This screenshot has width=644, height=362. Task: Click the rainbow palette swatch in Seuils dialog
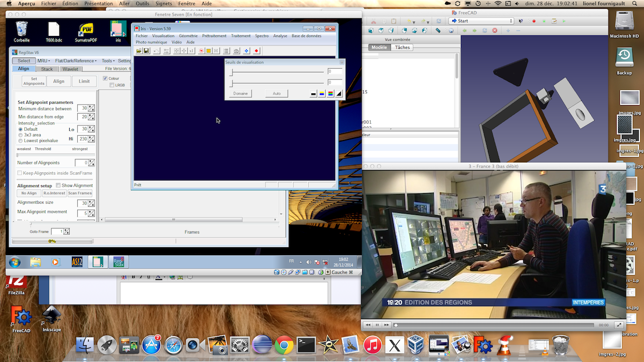coord(331,93)
